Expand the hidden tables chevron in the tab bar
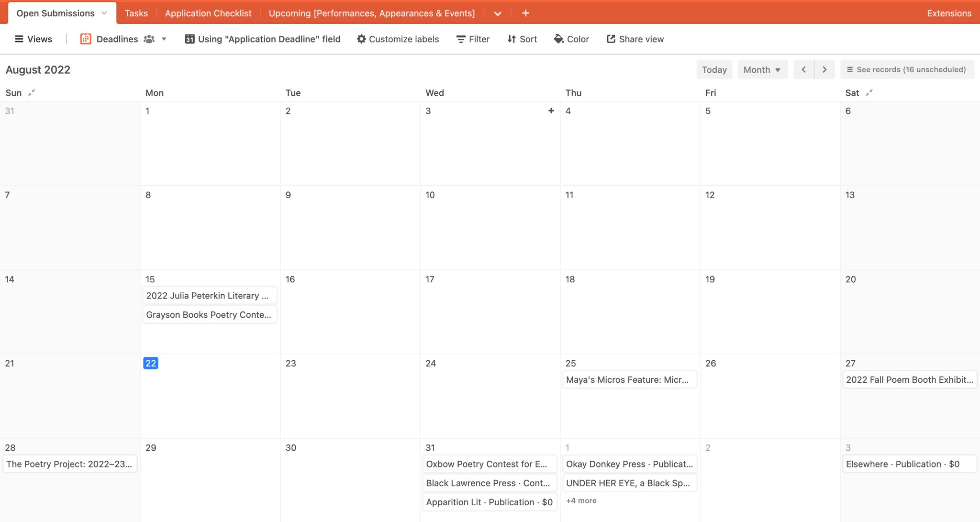Image resolution: width=980 pixels, height=522 pixels. (498, 13)
